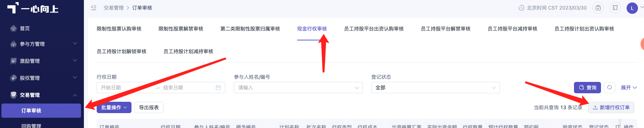This screenshot has height=128, width=644.
Task: Open the 参与人姓名/编号 dropdown
Action: click(298, 88)
